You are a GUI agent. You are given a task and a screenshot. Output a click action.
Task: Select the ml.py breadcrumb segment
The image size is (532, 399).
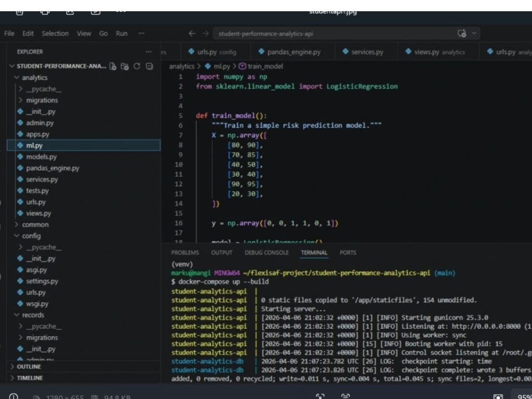[x=221, y=66]
